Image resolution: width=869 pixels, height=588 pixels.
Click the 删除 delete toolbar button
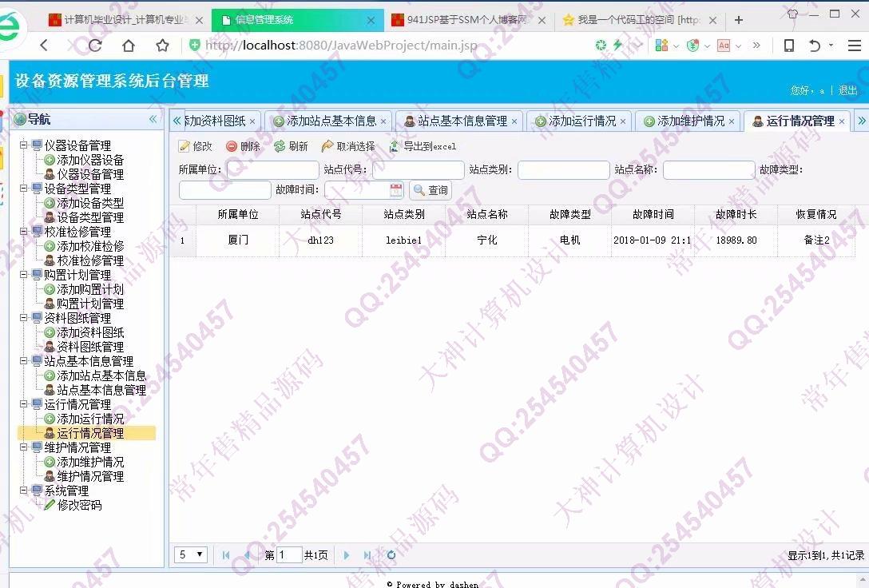(244, 146)
